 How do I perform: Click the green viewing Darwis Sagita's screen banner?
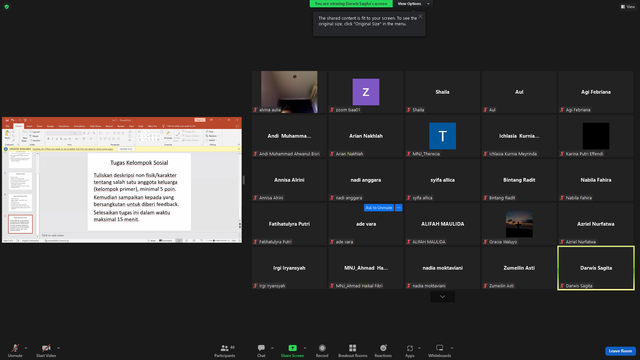(x=351, y=4)
